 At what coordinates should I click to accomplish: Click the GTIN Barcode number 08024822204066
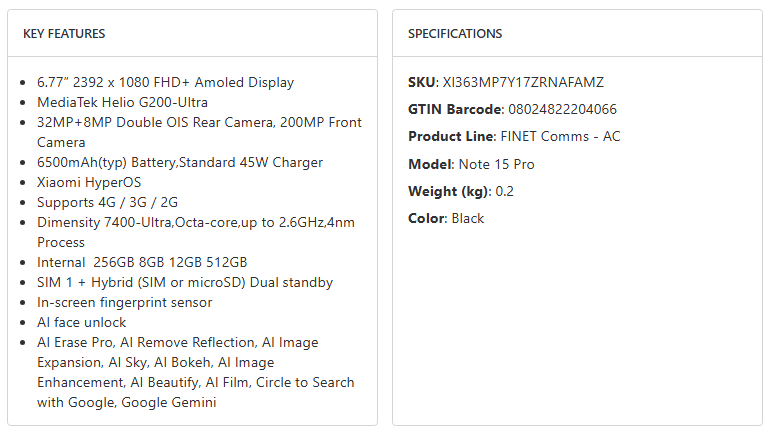pos(562,109)
